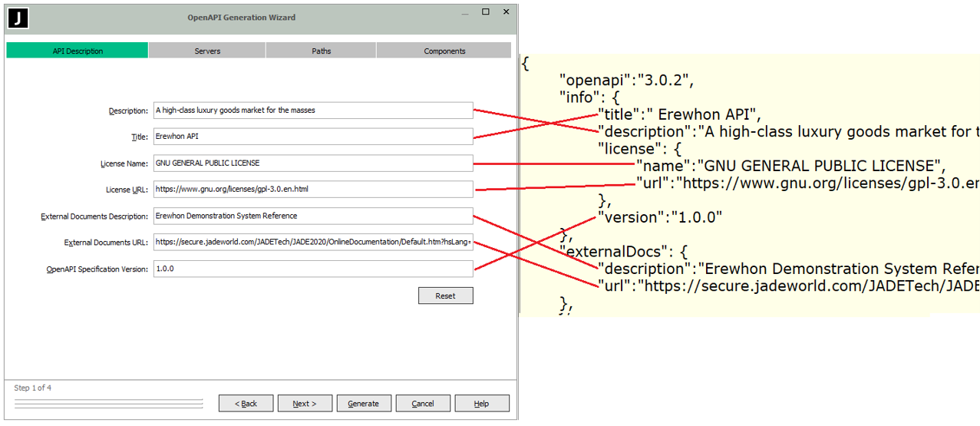Select the External Documents Description field

pos(313,216)
